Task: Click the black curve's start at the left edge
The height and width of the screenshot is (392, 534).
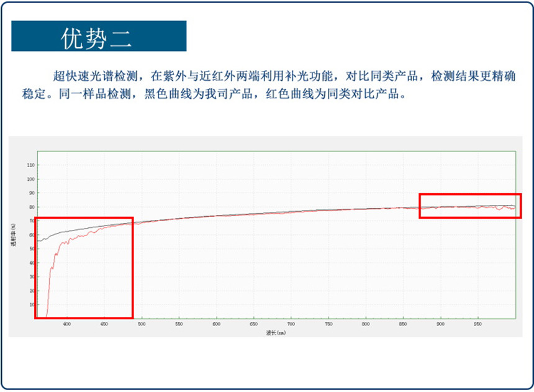Action: pyautogui.click(x=40, y=240)
